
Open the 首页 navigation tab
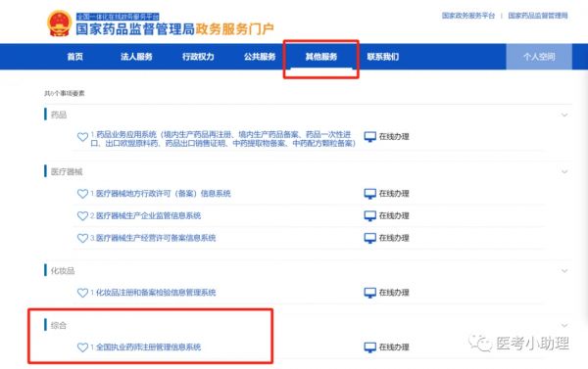(75, 57)
